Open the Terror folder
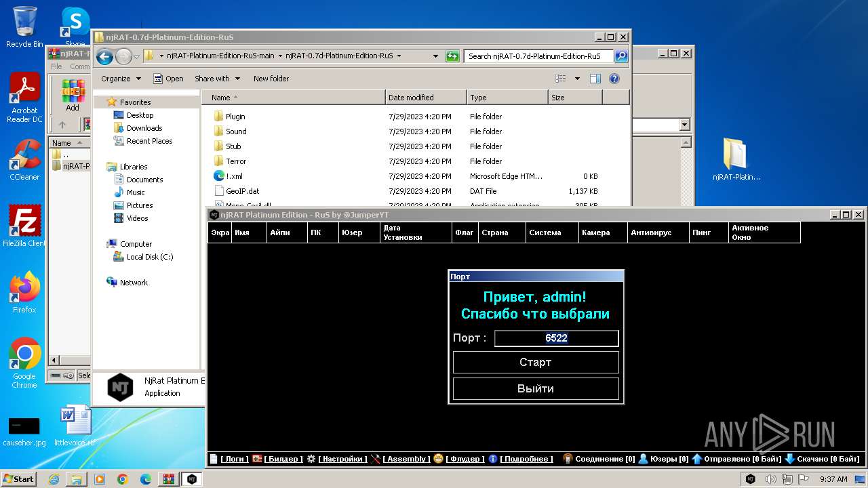This screenshot has height=488, width=868. click(236, 161)
